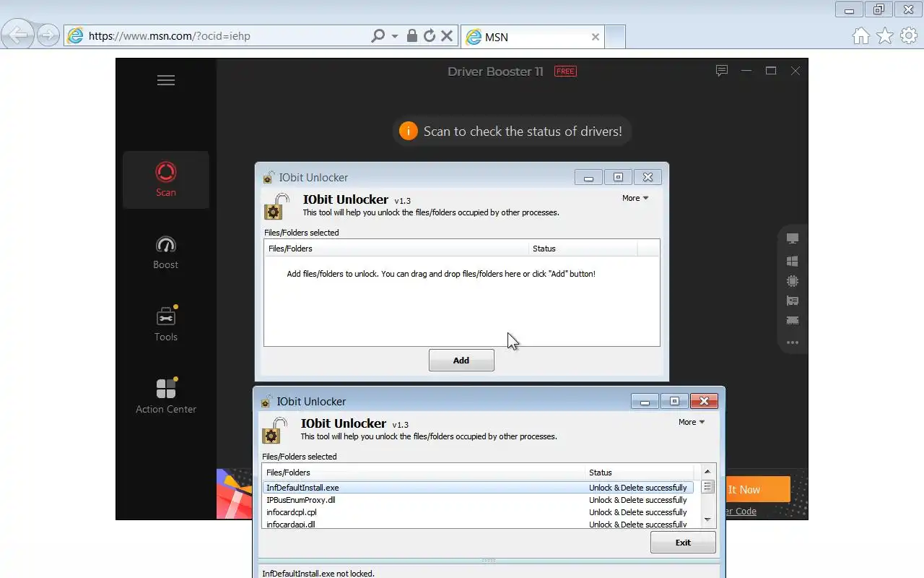Open More menu in upper IObit Unlocker
The height and width of the screenshot is (578, 924).
coord(635,198)
